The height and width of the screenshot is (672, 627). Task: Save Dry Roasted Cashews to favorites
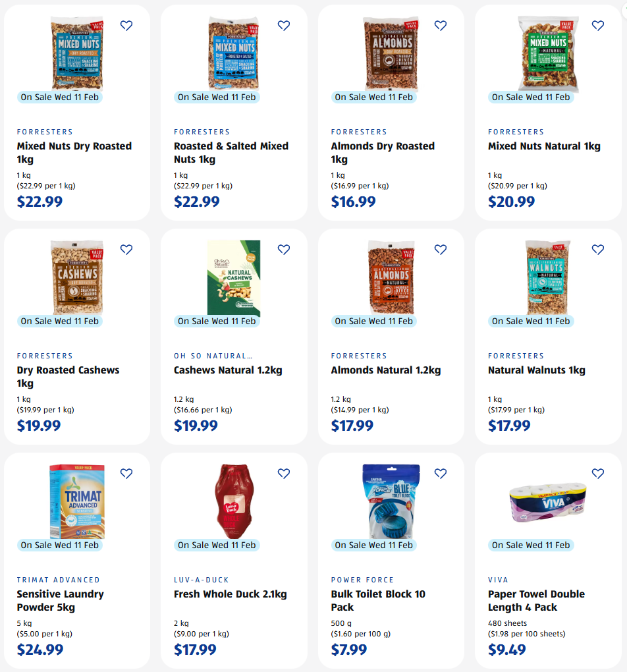click(126, 250)
